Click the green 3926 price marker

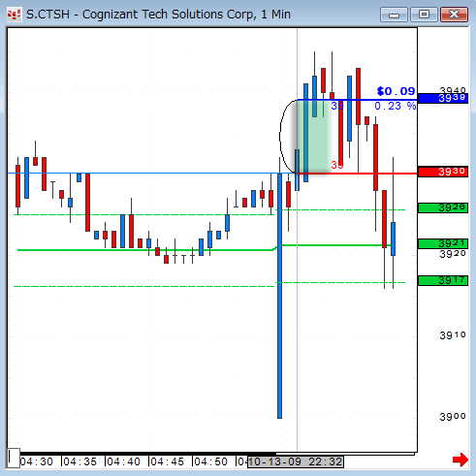click(x=443, y=207)
